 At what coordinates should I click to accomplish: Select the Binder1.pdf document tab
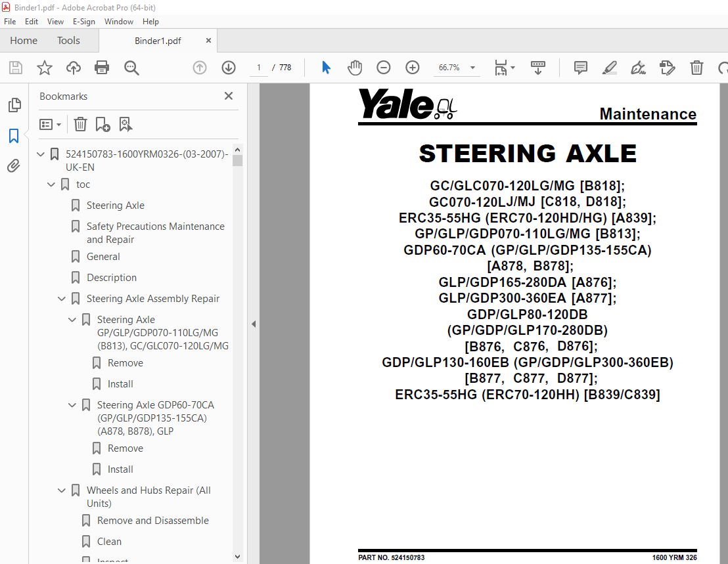pos(158,41)
